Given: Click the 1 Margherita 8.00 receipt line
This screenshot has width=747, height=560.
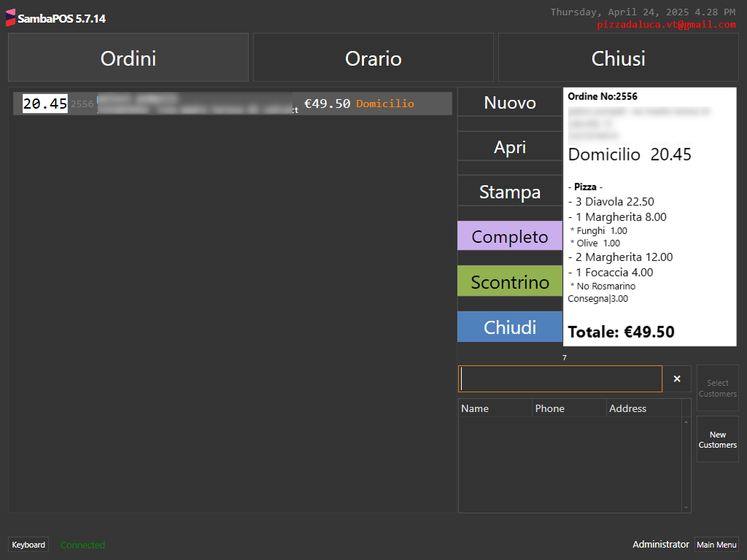Looking at the screenshot, I should 617,217.
